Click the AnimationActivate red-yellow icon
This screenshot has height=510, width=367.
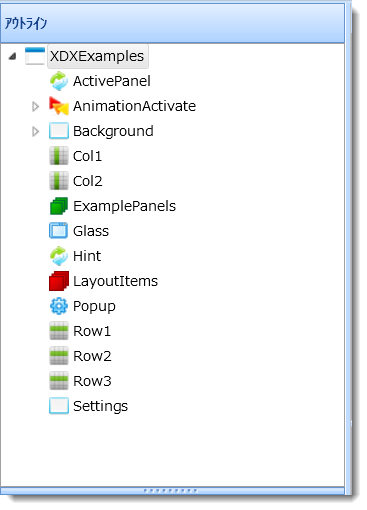pos(59,106)
